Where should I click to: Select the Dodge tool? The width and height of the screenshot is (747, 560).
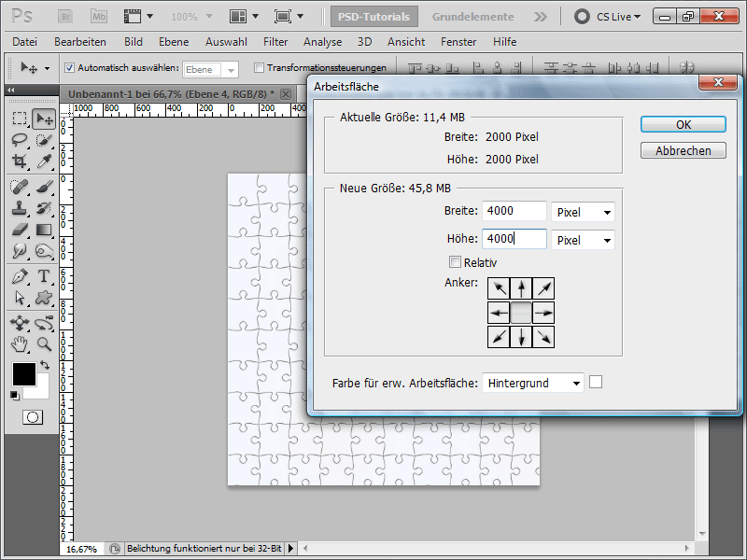point(44,250)
